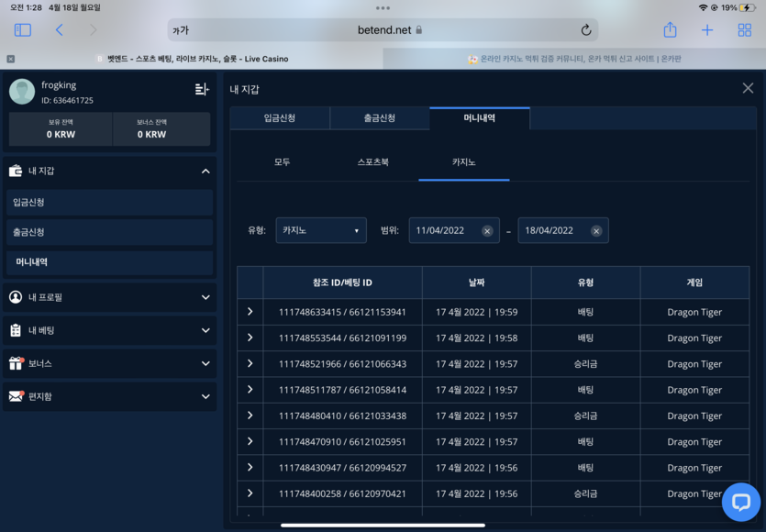Switch to the 출금신청 tab

coord(380,117)
